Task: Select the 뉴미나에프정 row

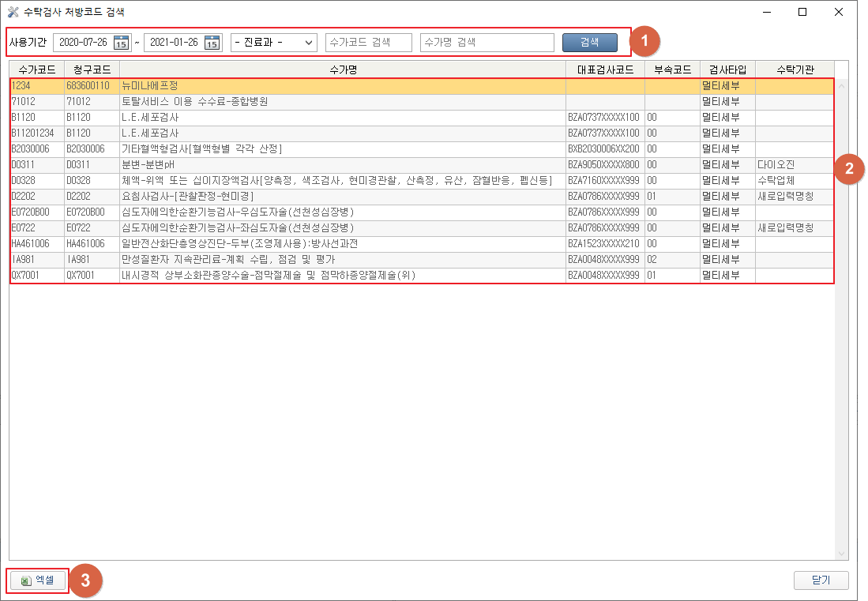Action: click(x=342, y=85)
